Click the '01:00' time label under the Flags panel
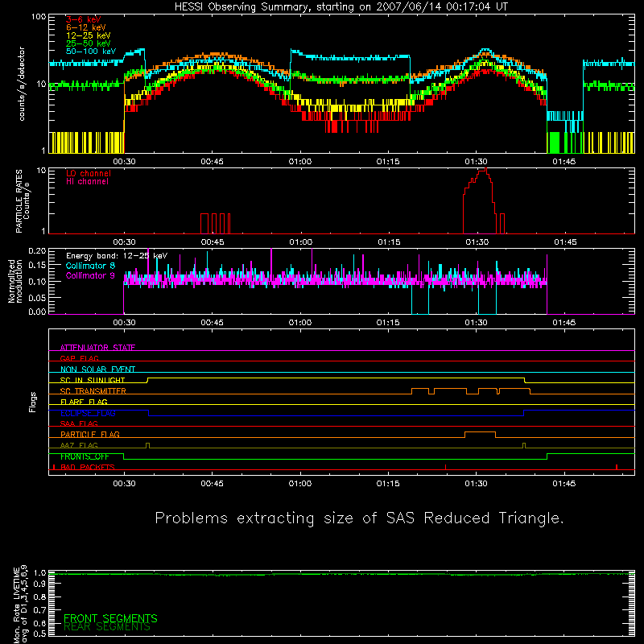 pos(300,484)
